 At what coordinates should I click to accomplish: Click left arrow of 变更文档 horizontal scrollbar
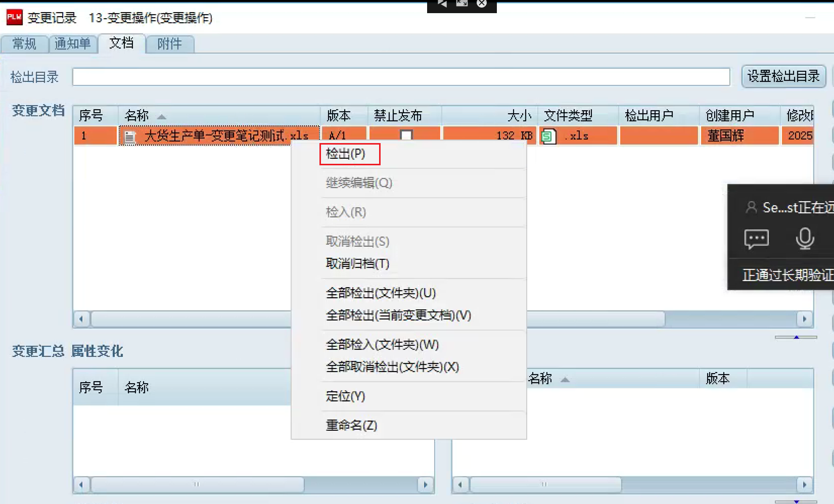click(81, 319)
